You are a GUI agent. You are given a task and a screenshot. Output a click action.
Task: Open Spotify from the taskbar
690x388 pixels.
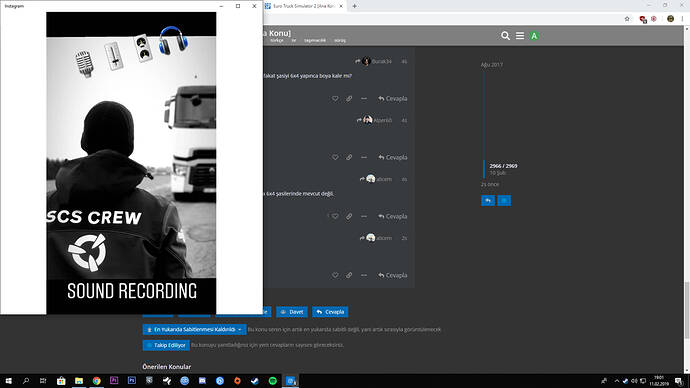click(x=272, y=381)
